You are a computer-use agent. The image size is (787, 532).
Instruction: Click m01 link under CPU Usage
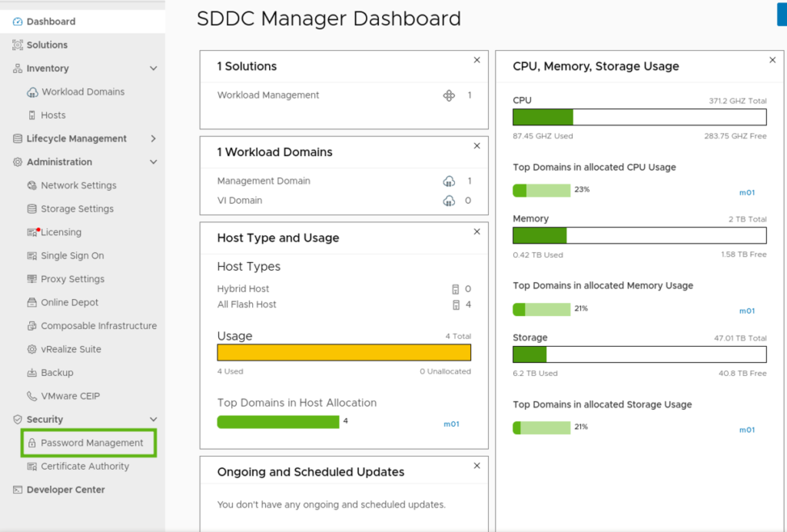(747, 193)
